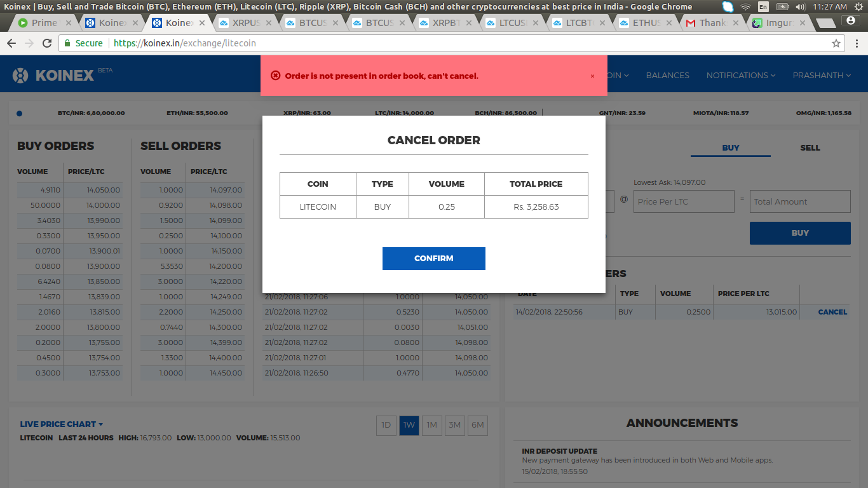Click the INR DEPOSIT UPDATE announcement
868x488 pixels.
[x=559, y=451]
